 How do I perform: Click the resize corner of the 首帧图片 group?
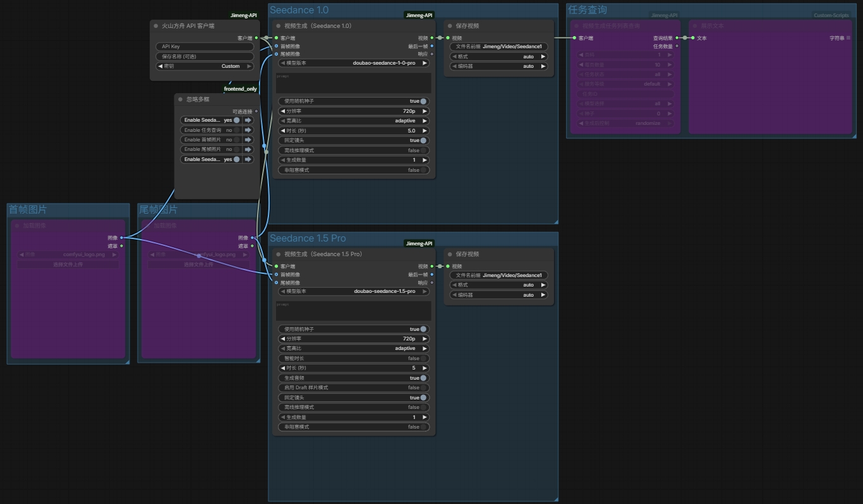point(127,362)
